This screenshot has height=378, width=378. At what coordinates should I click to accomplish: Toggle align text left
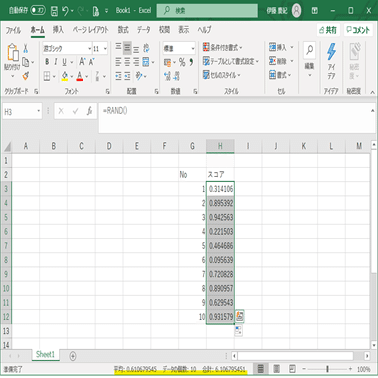[x=118, y=62]
